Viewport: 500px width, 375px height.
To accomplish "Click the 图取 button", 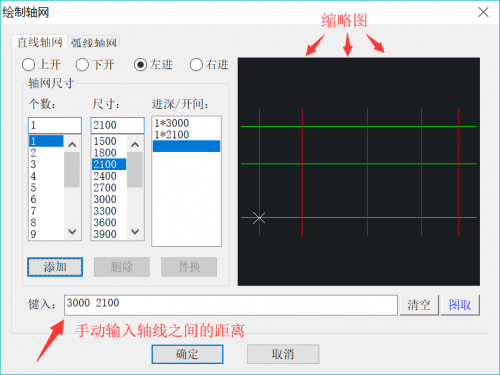I will pos(460,305).
